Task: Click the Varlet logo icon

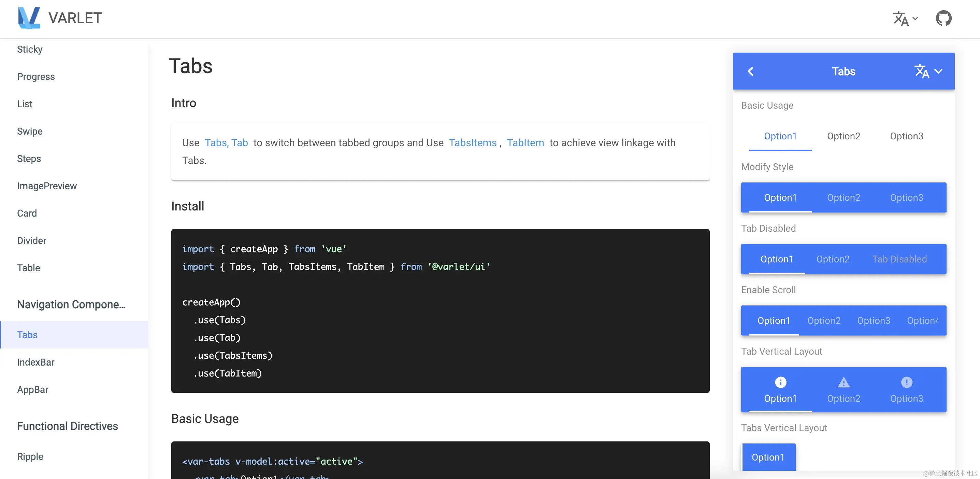Action: (x=29, y=18)
